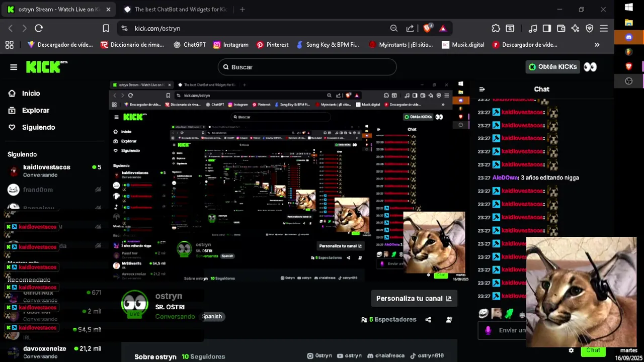The width and height of the screenshot is (644, 362).
Task: Open Brave Rewards triangle icon
Action: pos(443,29)
